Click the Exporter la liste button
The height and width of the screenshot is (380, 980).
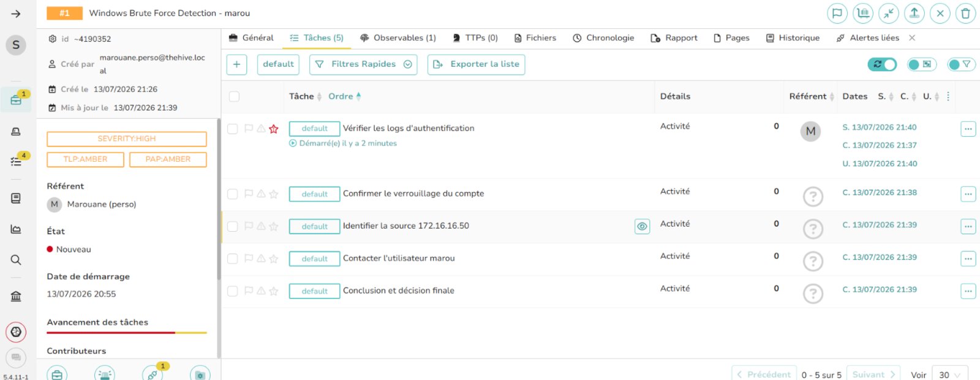(476, 64)
